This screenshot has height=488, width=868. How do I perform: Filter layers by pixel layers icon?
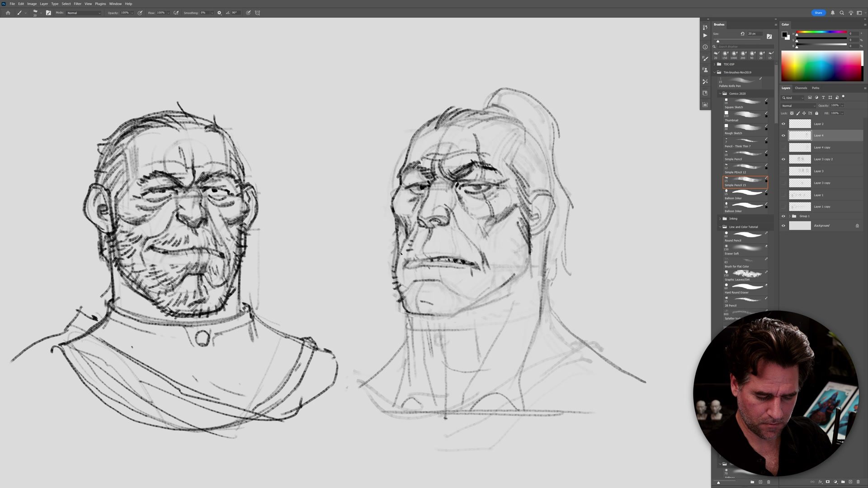click(810, 98)
